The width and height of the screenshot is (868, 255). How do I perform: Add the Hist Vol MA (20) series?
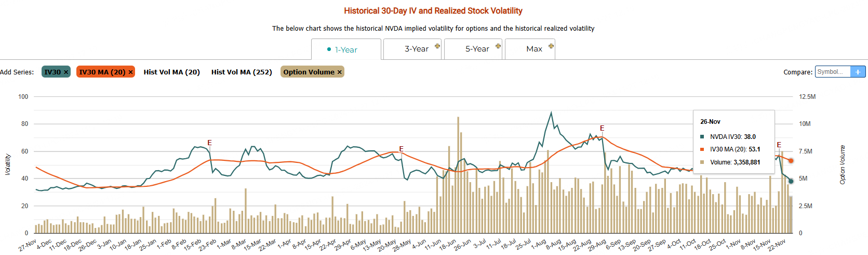[171, 72]
